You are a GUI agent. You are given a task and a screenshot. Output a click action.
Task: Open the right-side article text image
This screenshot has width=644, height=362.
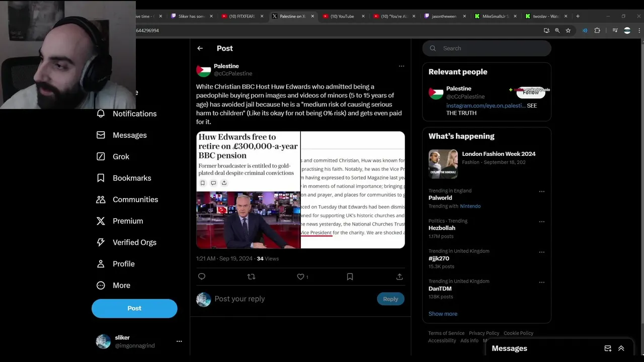(x=353, y=190)
